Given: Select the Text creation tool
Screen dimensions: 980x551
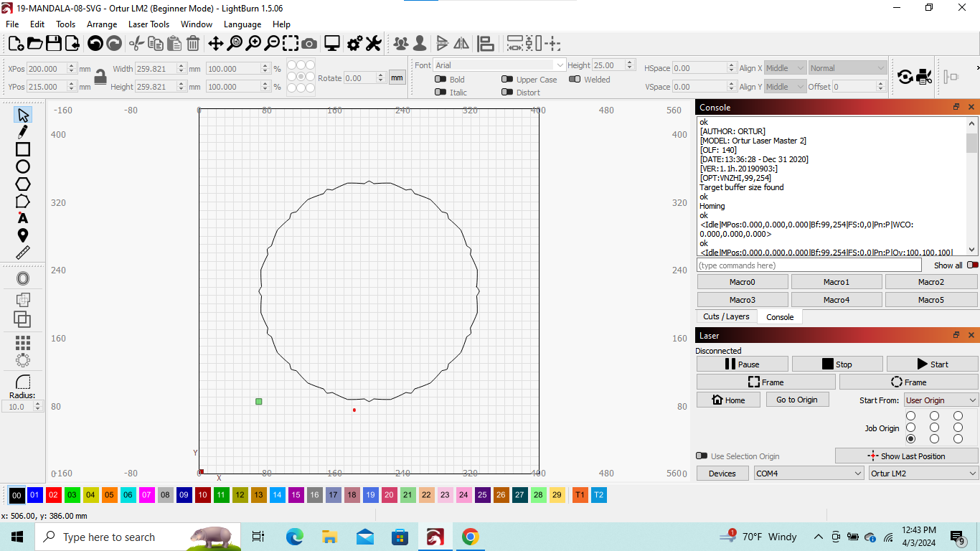Looking at the screenshot, I should click(23, 218).
